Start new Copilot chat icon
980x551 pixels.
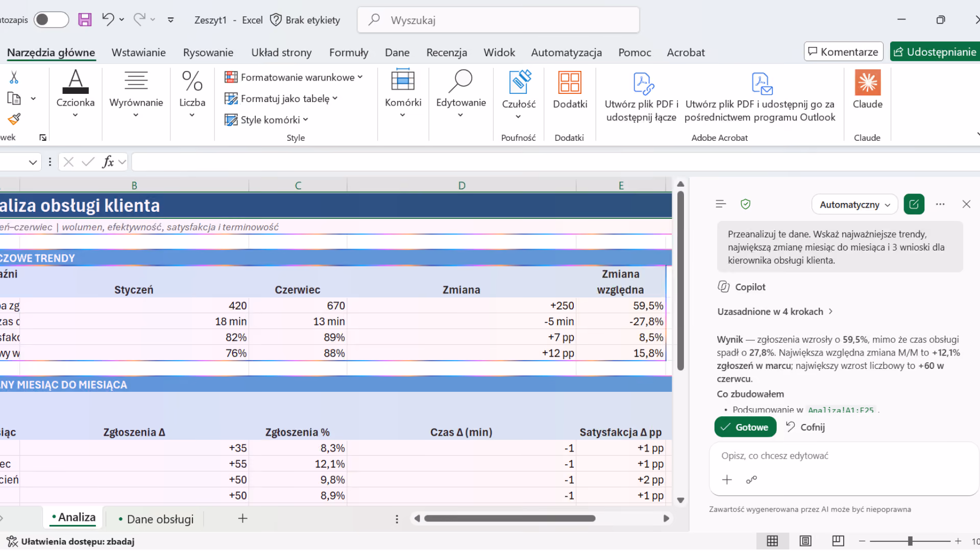click(x=914, y=205)
